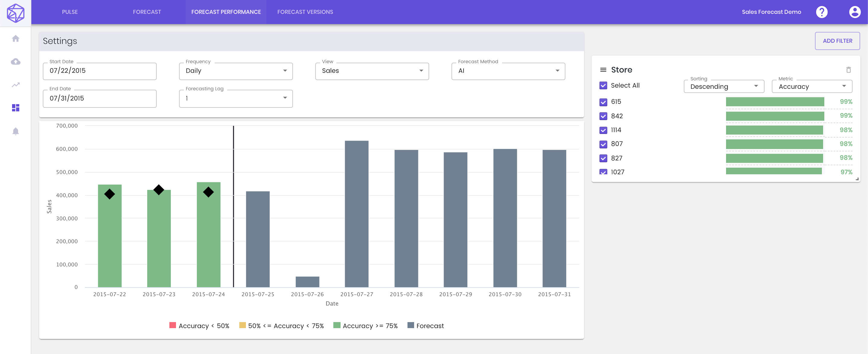Click the Add Filter button
This screenshot has width=868, height=354.
[837, 41]
